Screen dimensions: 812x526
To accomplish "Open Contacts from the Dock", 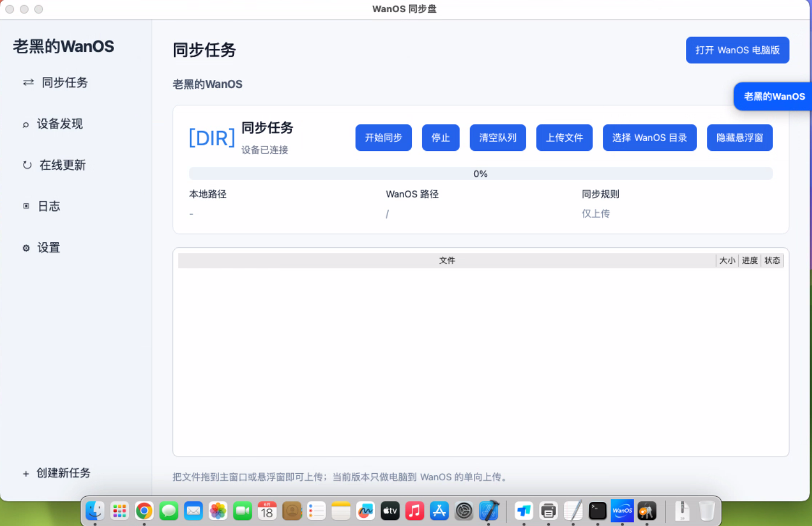I will point(292,511).
